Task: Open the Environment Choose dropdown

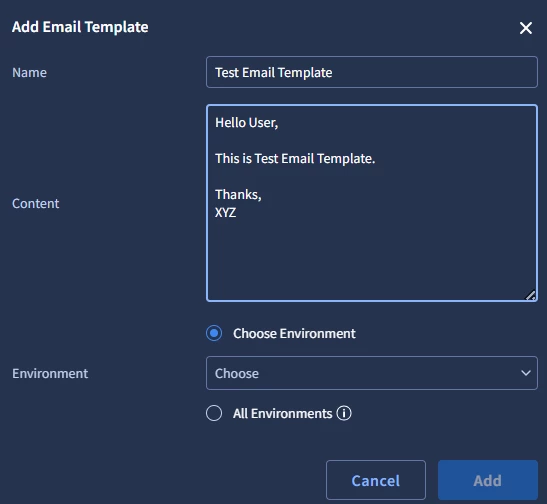Action: pyautogui.click(x=372, y=373)
